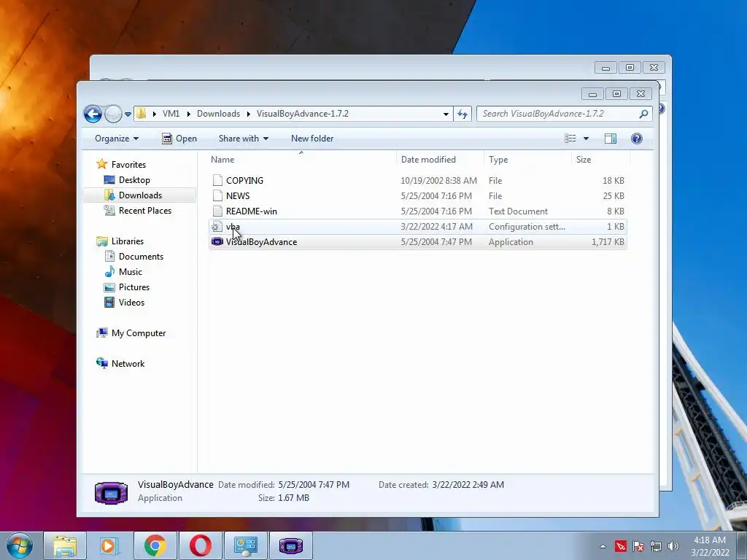Viewport: 747px width, 560px height.
Task: Refresh the folder view
Action: click(462, 114)
